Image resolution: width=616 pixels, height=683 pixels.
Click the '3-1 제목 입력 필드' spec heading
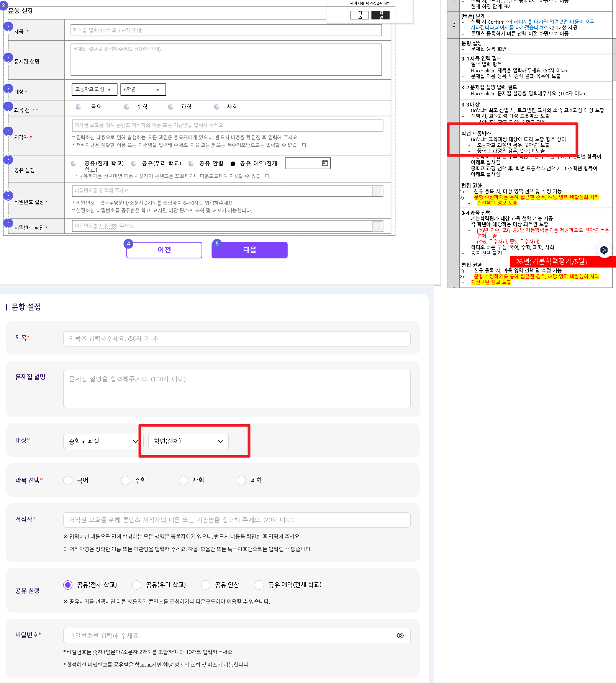click(x=481, y=59)
